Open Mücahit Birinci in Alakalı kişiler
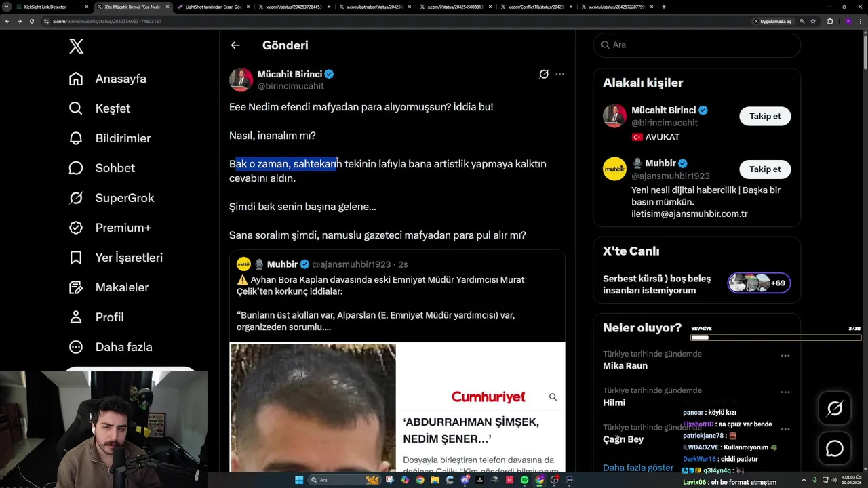This screenshot has height=488, width=868. [664, 110]
